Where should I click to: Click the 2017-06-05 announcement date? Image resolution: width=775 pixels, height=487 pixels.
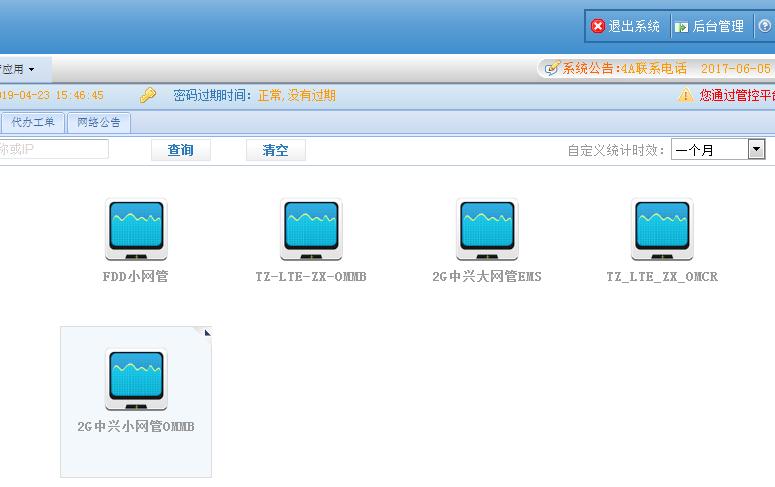point(735,69)
